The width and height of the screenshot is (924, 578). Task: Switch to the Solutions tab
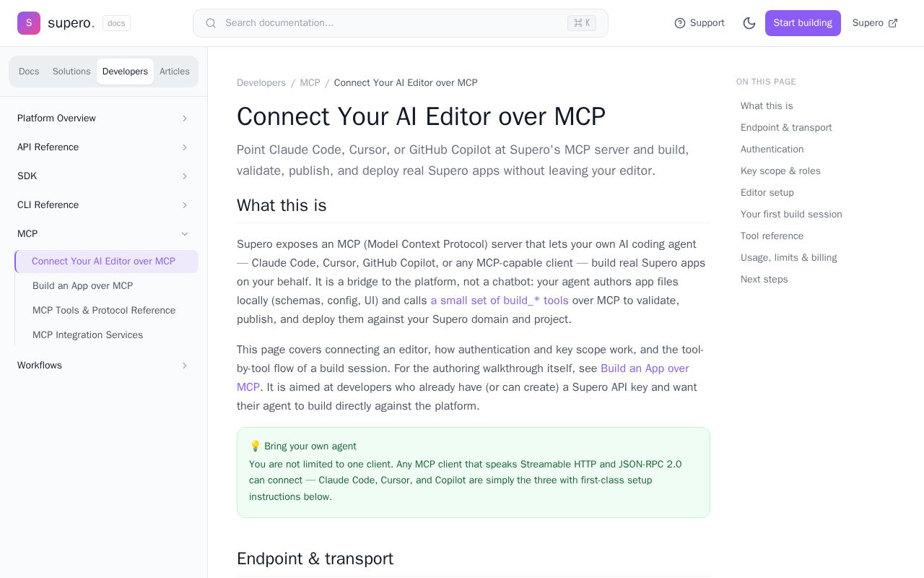tap(71, 72)
